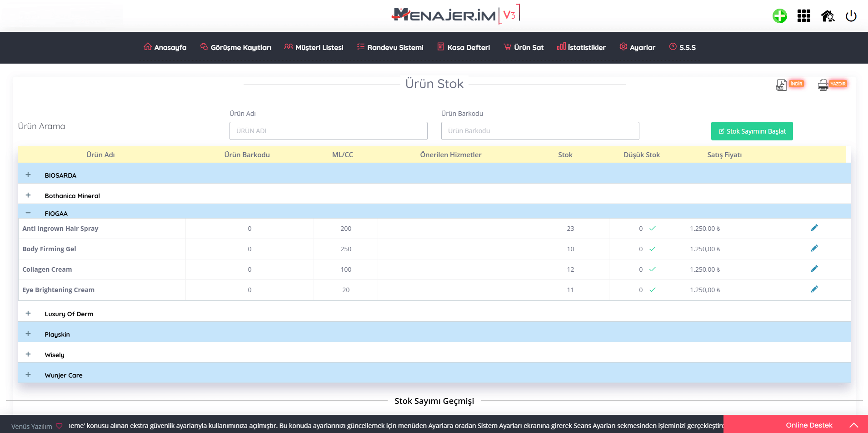
Task: Click the home search icon
Action: pos(828,16)
